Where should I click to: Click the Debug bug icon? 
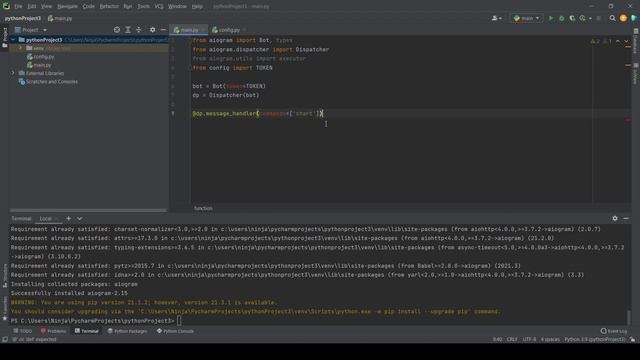tap(562, 18)
